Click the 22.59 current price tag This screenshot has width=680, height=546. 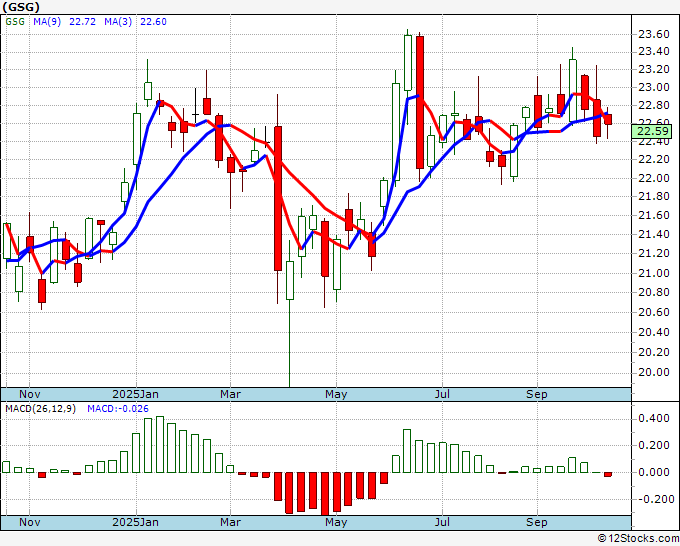click(x=655, y=132)
